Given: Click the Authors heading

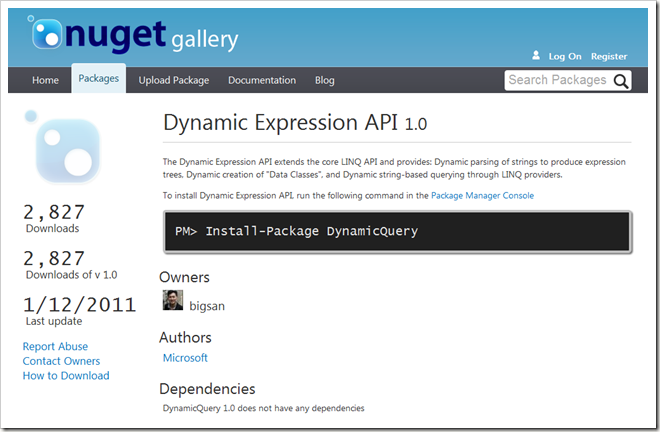Looking at the screenshot, I should point(185,338).
